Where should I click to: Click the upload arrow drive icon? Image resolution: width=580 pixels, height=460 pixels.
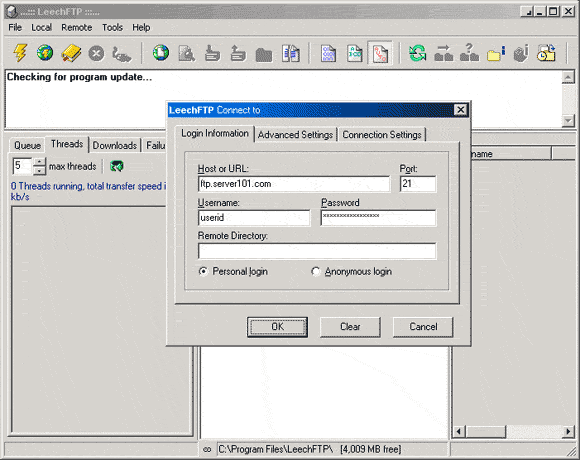[238, 53]
